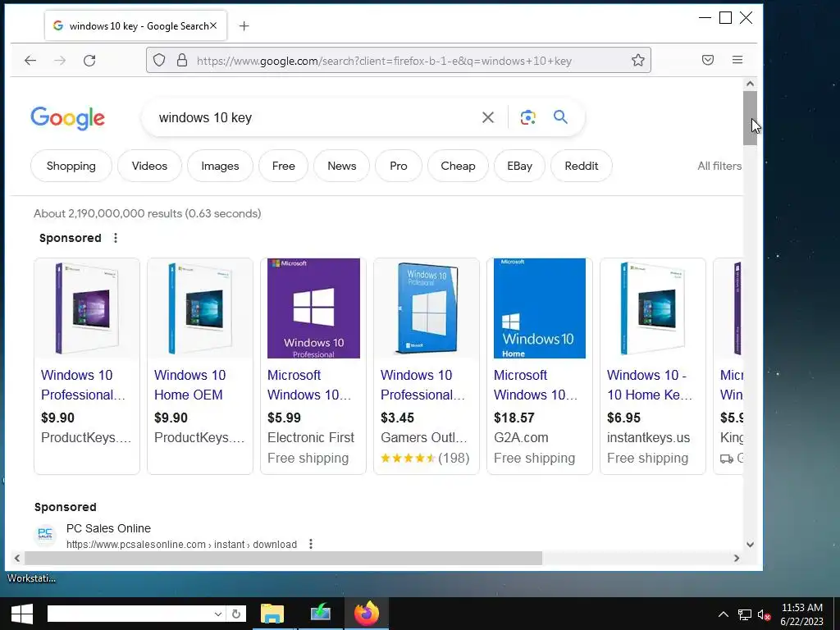Click the forward navigation arrow
Viewport: 840px width, 630px height.
60,61
